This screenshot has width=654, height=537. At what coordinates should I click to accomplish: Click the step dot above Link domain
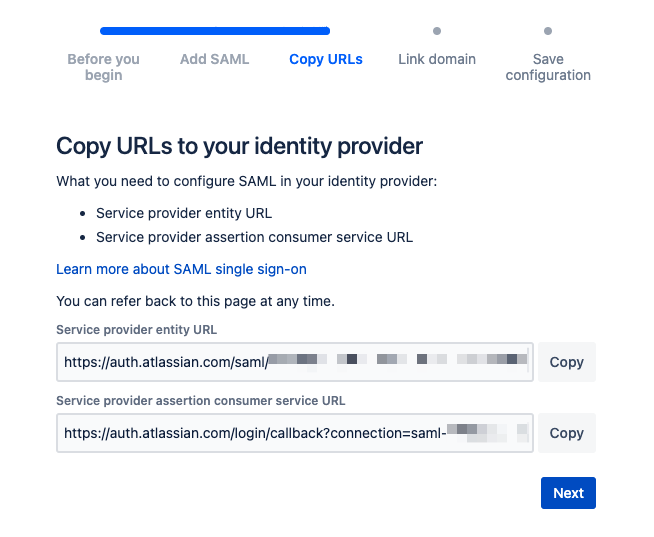pyautogui.click(x=437, y=31)
